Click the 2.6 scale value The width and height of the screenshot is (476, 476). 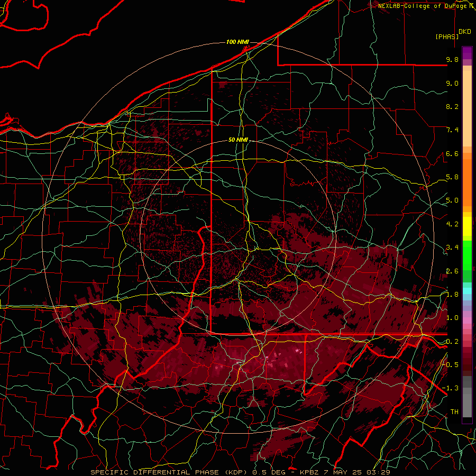(x=452, y=271)
